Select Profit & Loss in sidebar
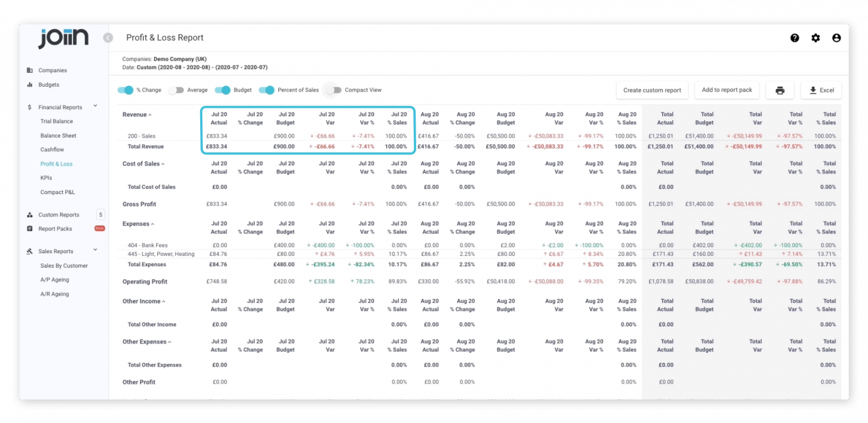868x423 pixels. (56, 164)
